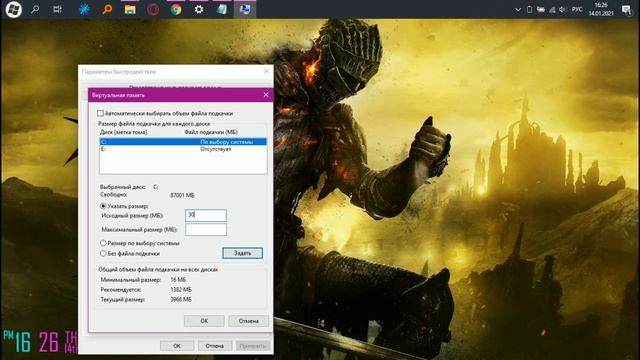The height and width of the screenshot is (360, 640).
Task: Select the Указать размер radio button
Action: [103, 207]
